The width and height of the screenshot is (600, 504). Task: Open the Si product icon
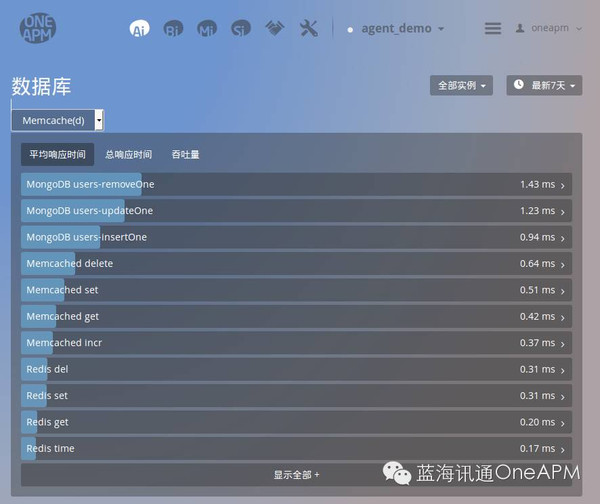[x=241, y=29]
